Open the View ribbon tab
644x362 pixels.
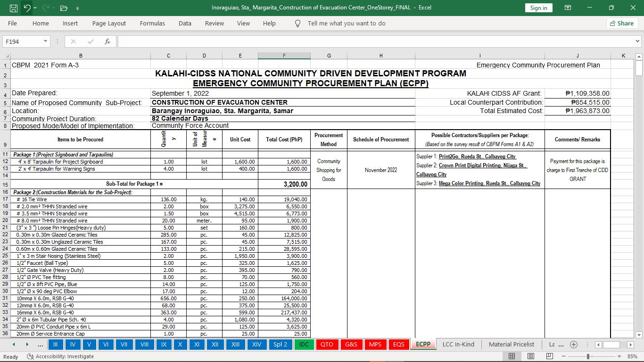point(243,23)
